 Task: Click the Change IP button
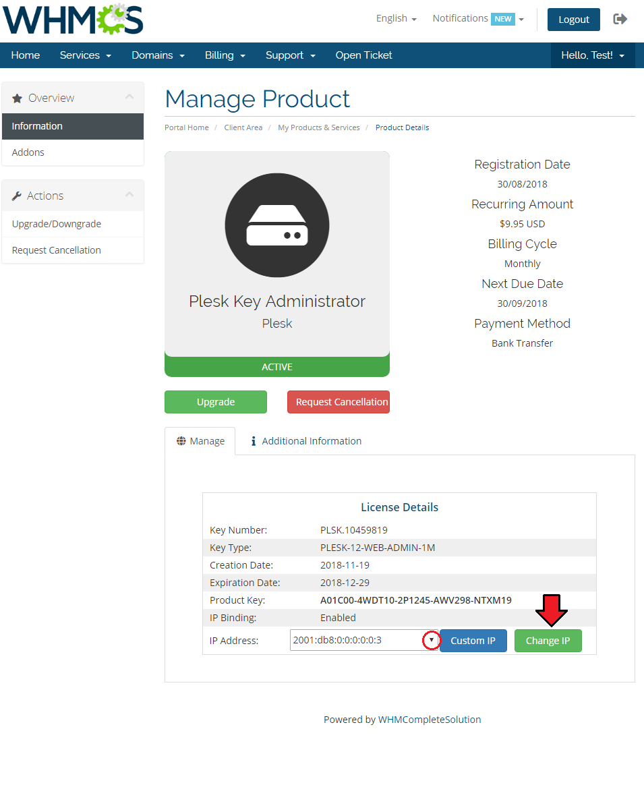pyautogui.click(x=548, y=641)
